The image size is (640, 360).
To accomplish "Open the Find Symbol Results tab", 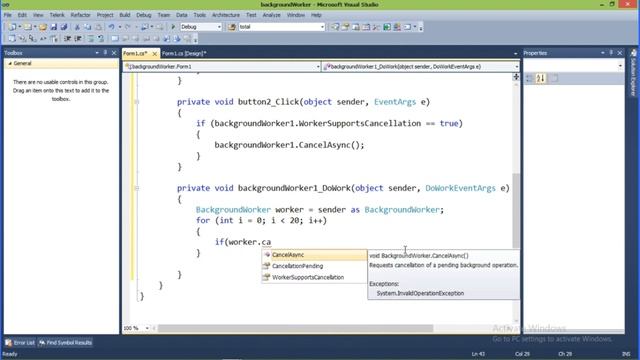I will coord(65,343).
